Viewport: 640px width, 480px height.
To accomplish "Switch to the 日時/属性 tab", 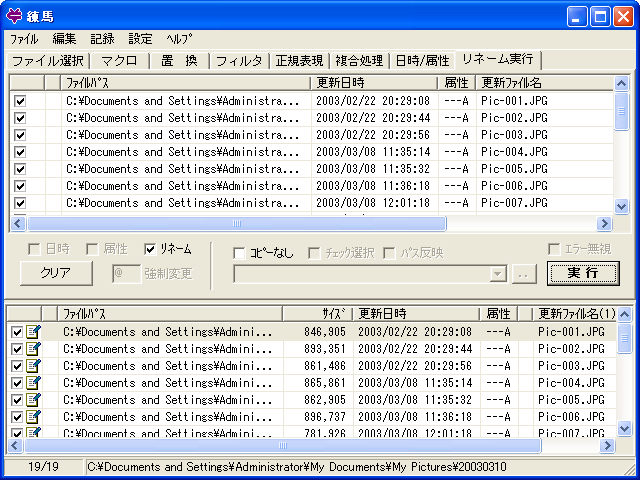I will pos(422,61).
